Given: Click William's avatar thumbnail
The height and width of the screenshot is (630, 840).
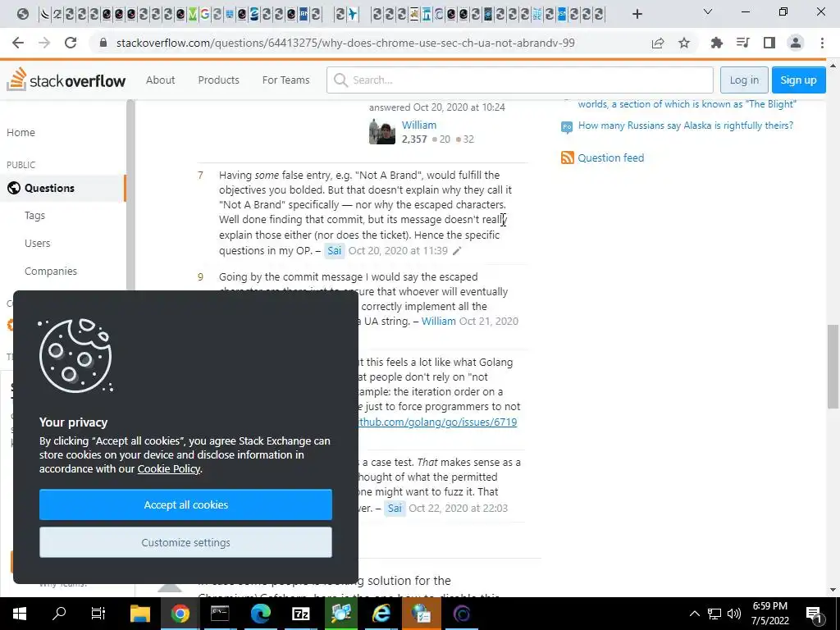Looking at the screenshot, I should [x=382, y=132].
